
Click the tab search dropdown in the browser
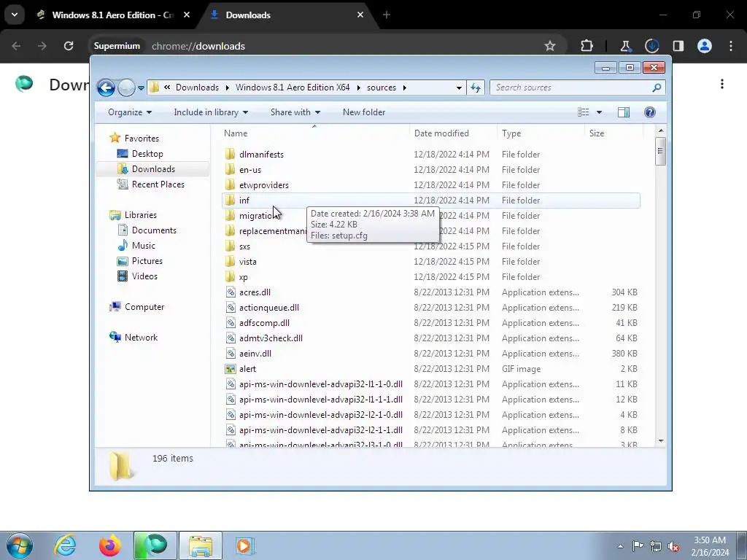click(x=15, y=15)
